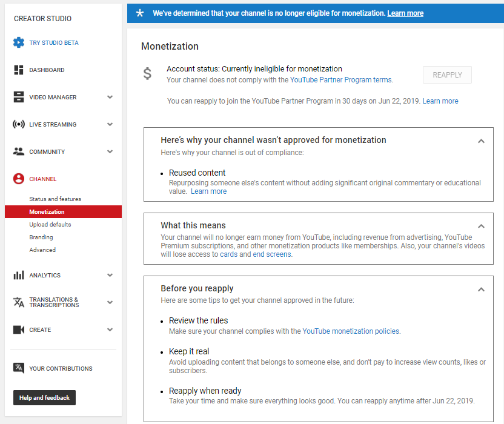
Task: Go to the DASHBOARD section
Action: [x=47, y=70]
